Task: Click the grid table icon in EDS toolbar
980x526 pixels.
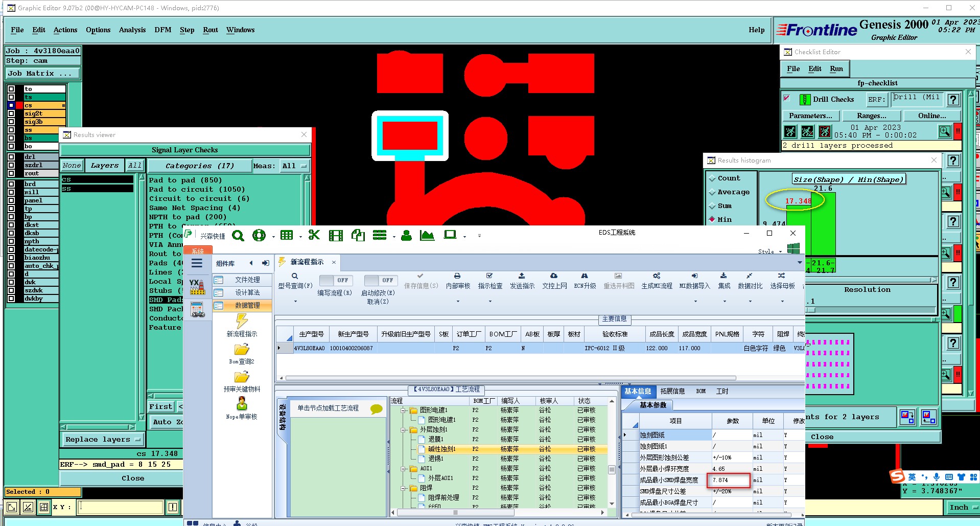Action: 287,235
